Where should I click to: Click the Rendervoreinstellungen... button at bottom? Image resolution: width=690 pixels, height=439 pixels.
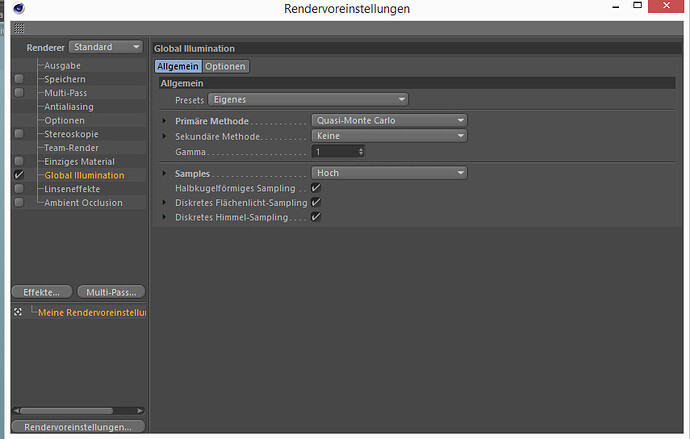78,427
